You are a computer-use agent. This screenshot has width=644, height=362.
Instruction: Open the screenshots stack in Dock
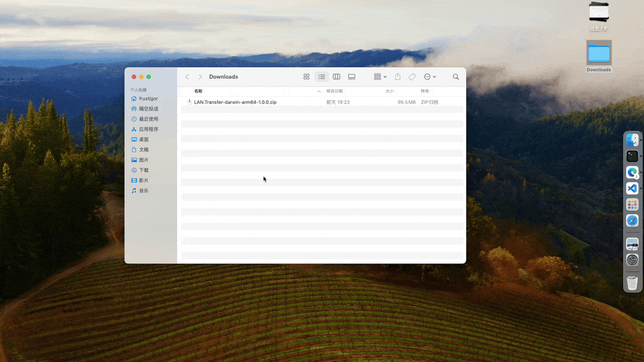point(633,244)
